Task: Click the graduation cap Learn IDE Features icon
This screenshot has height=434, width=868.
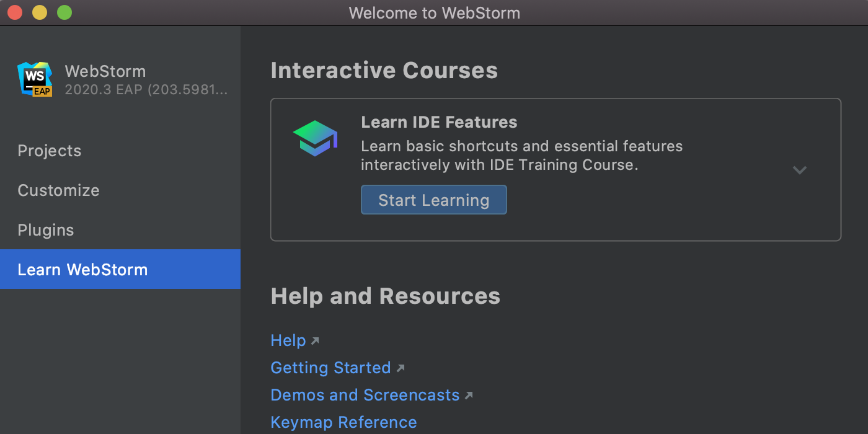Action: tap(315, 138)
